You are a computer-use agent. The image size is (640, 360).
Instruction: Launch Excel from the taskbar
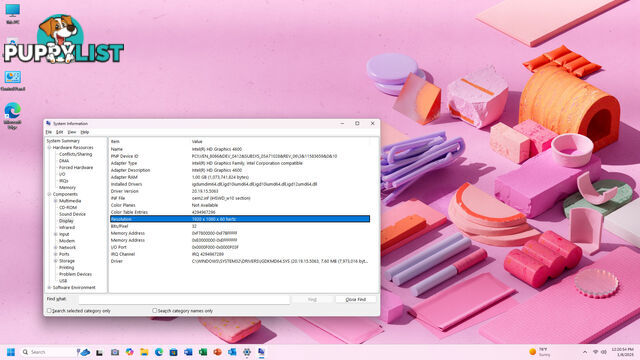[203, 352]
